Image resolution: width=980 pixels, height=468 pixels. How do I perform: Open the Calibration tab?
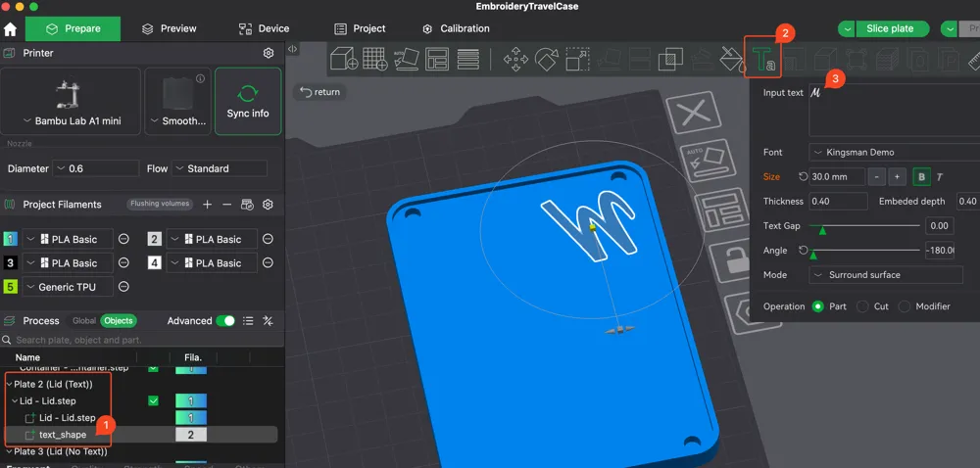(457, 28)
